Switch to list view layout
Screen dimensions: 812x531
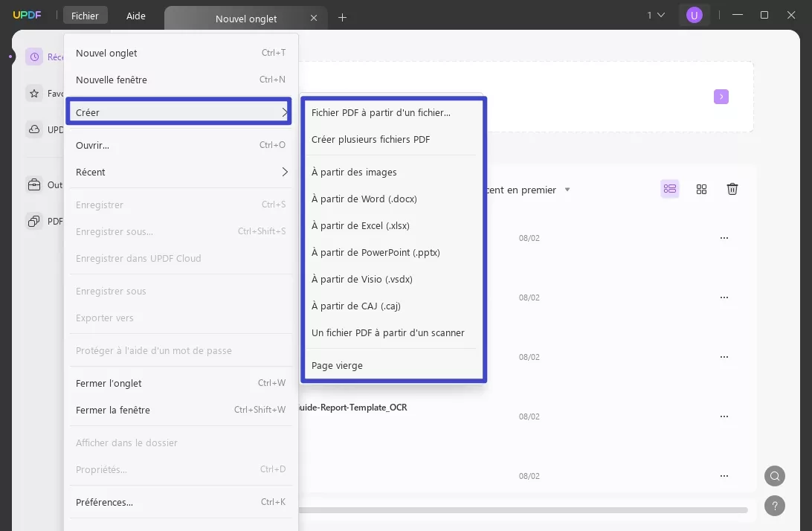[669, 189]
